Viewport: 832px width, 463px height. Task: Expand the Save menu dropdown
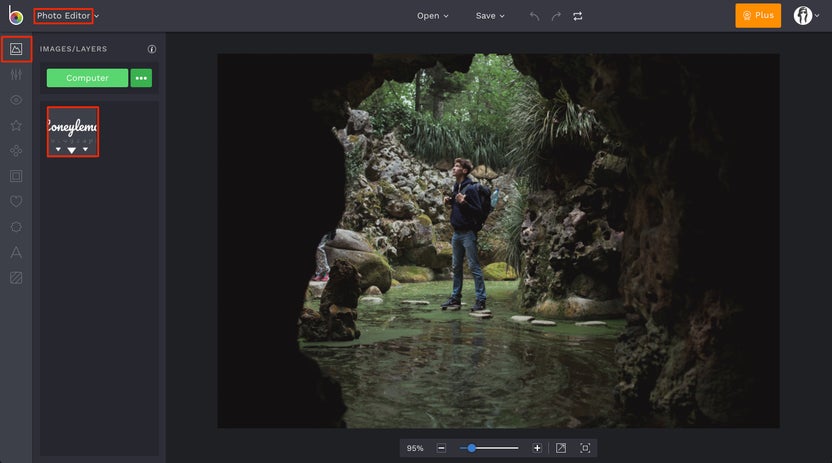coord(490,16)
